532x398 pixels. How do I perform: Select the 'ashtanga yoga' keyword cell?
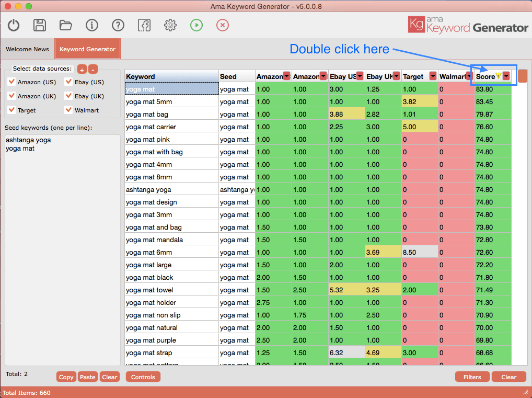[172, 189]
